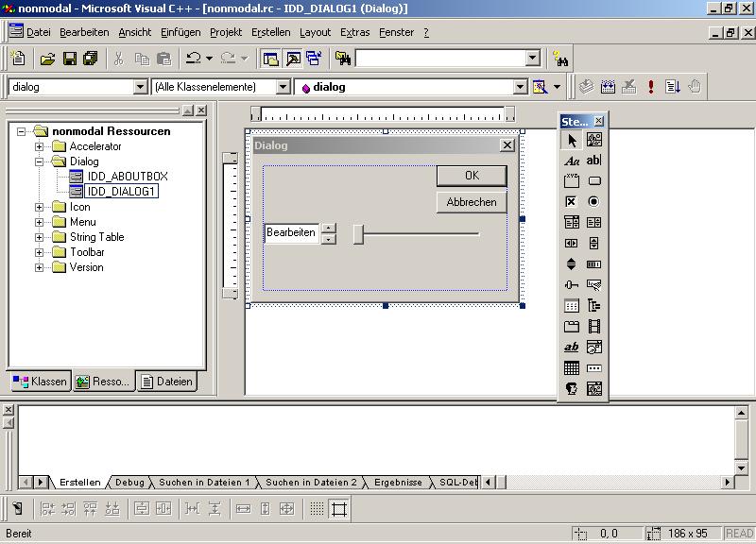
Task: Click the OK button in the dialog
Action: (x=472, y=176)
